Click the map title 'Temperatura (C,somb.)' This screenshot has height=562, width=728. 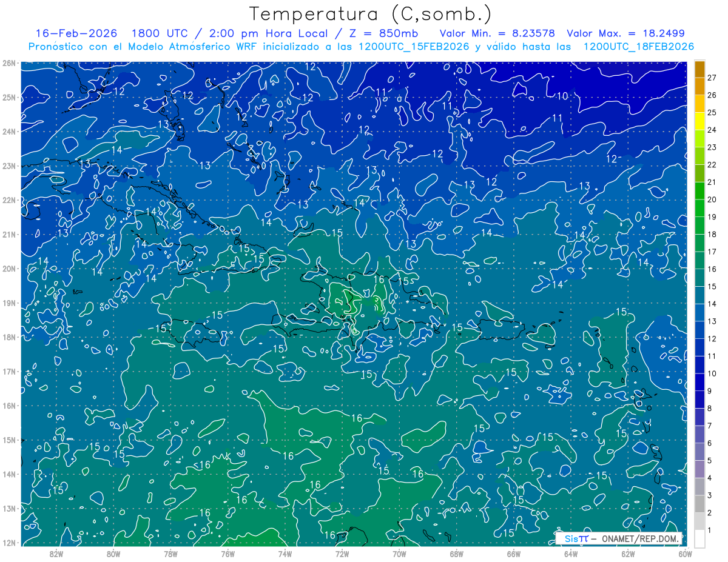[x=370, y=13]
